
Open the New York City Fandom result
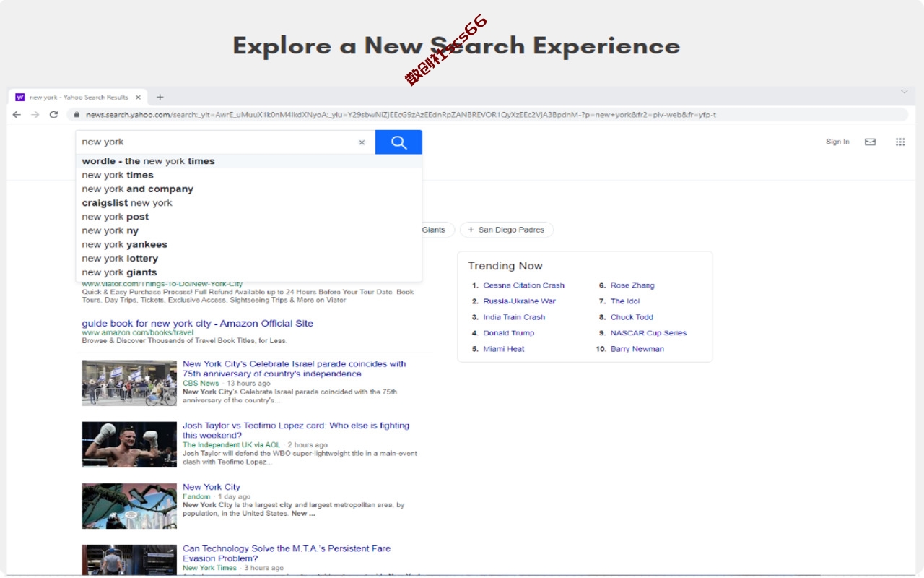[212, 487]
